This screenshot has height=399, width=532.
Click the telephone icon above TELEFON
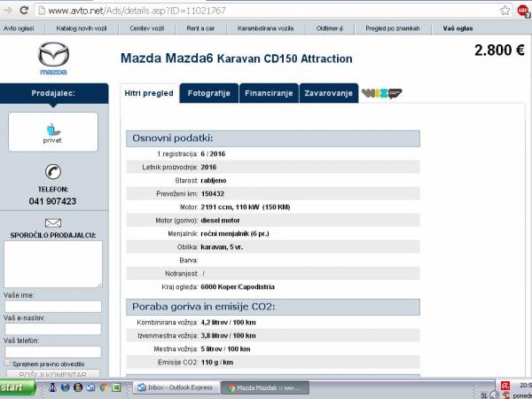pos(53,172)
